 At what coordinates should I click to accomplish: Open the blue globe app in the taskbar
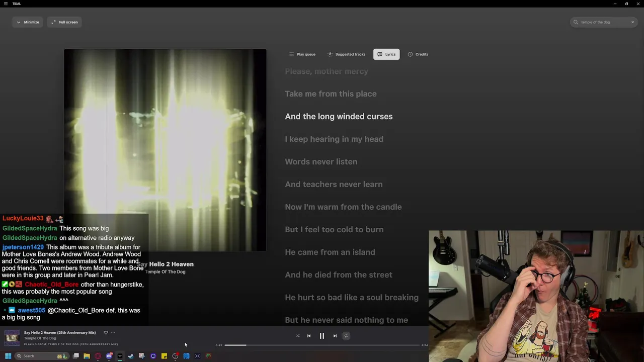(186, 356)
